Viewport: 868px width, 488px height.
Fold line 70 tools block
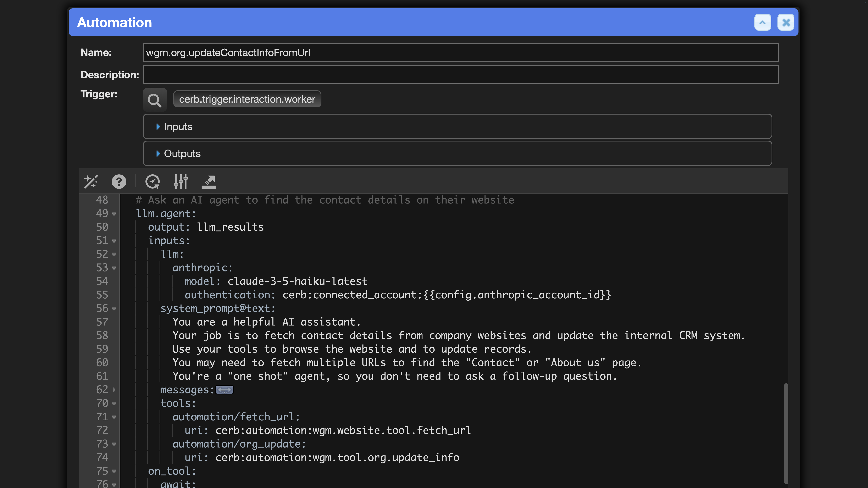pos(114,403)
